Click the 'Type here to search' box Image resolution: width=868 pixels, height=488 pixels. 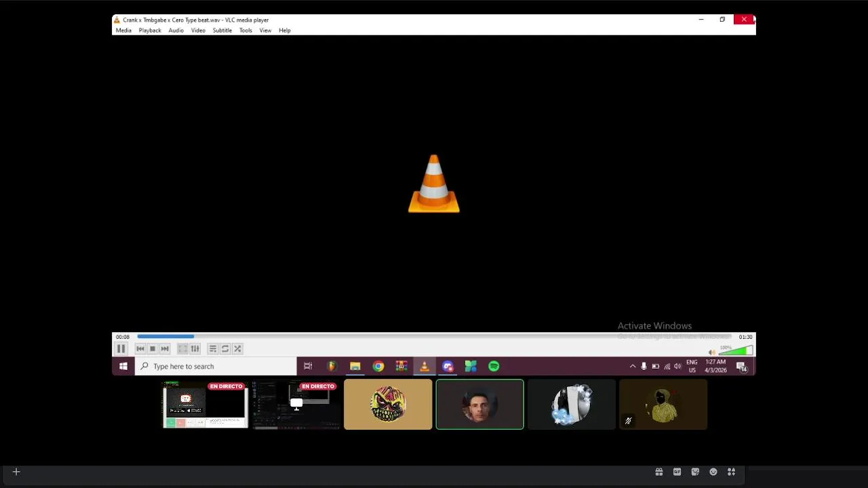point(216,367)
